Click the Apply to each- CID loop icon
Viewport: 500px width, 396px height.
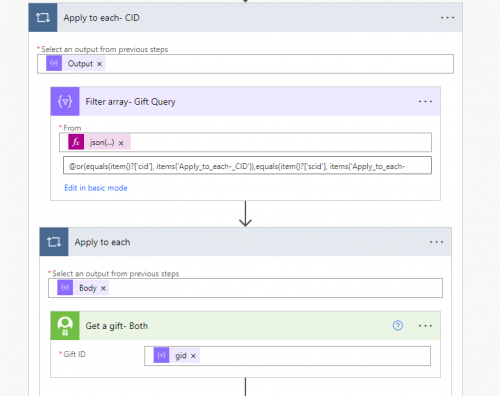tap(43, 18)
